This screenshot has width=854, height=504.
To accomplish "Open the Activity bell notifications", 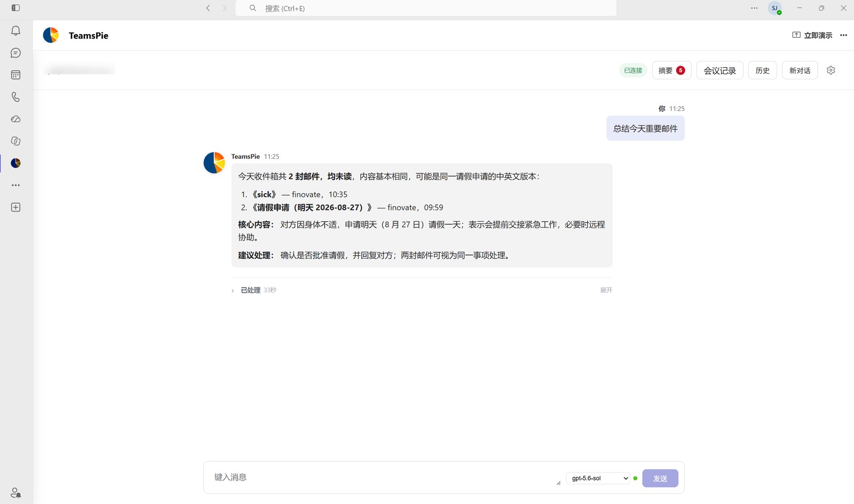I will [x=15, y=31].
